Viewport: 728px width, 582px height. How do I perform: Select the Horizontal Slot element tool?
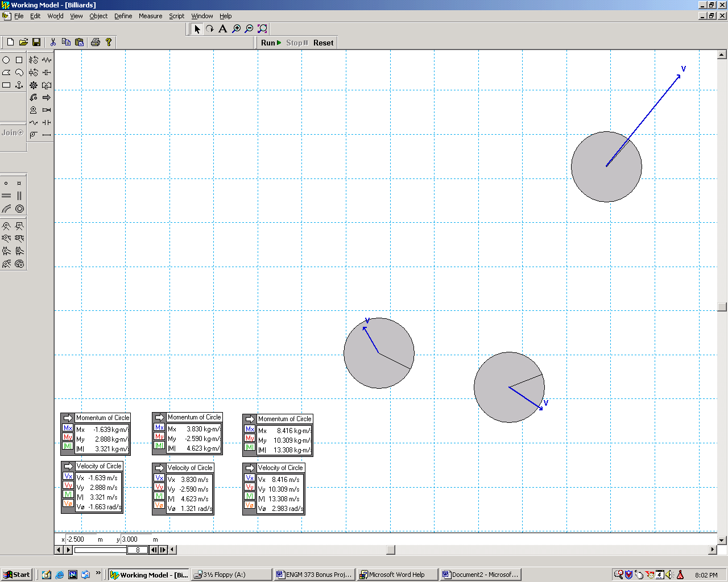(6, 196)
